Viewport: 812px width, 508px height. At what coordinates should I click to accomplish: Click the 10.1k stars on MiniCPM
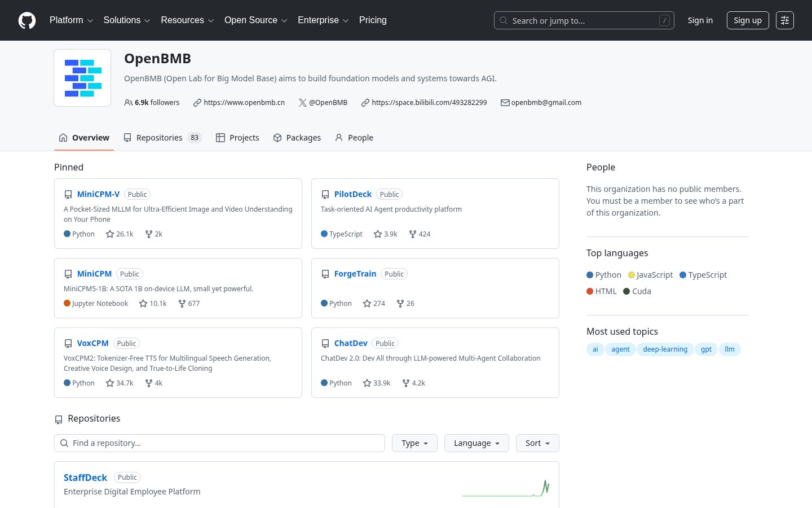[153, 303]
